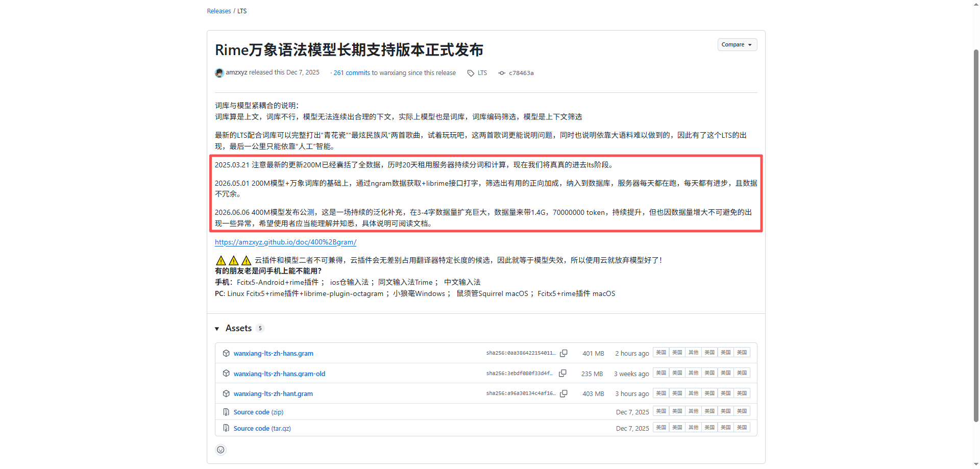The image size is (980, 469).
Task: Click the LTS breadcrumb text
Action: point(242,11)
